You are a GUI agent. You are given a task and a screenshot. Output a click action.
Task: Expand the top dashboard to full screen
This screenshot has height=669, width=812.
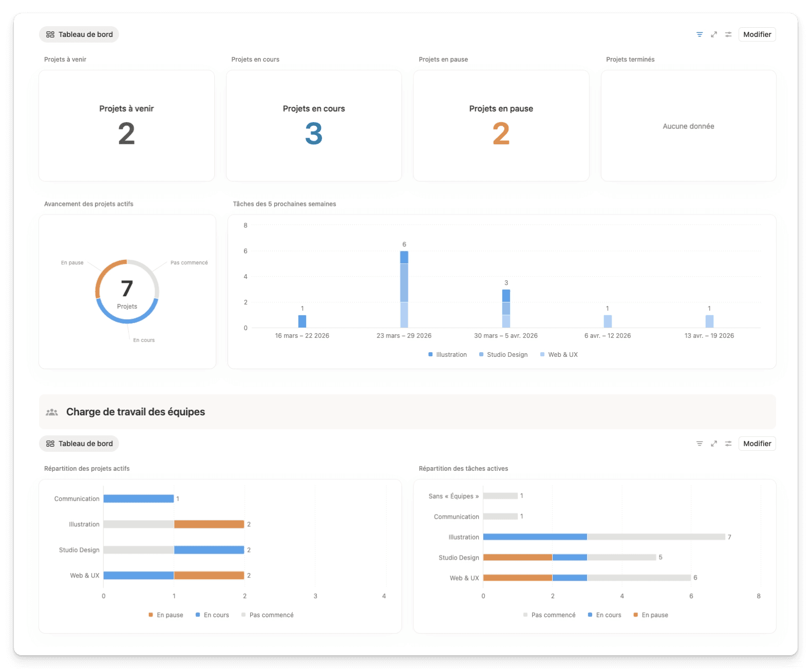pos(713,34)
